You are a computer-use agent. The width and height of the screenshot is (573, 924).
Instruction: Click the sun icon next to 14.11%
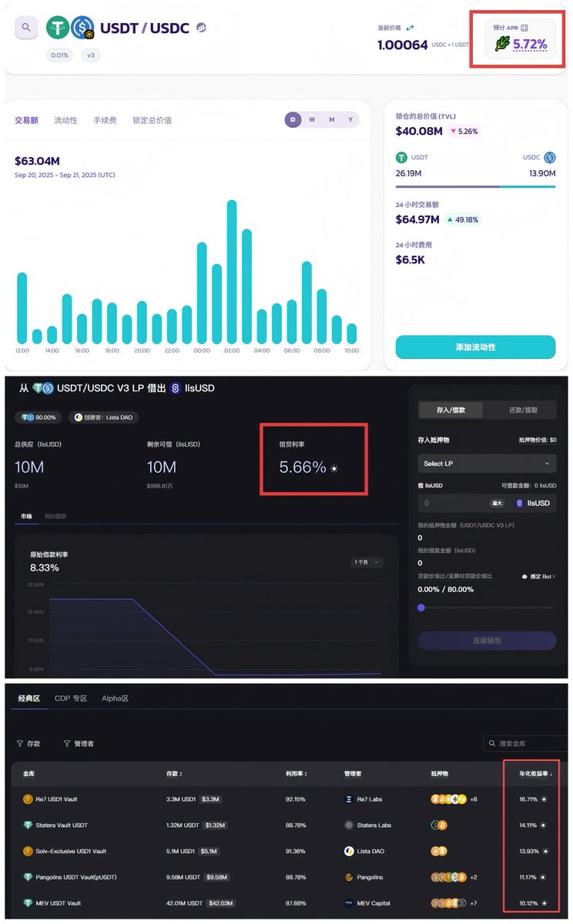(x=545, y=825)
